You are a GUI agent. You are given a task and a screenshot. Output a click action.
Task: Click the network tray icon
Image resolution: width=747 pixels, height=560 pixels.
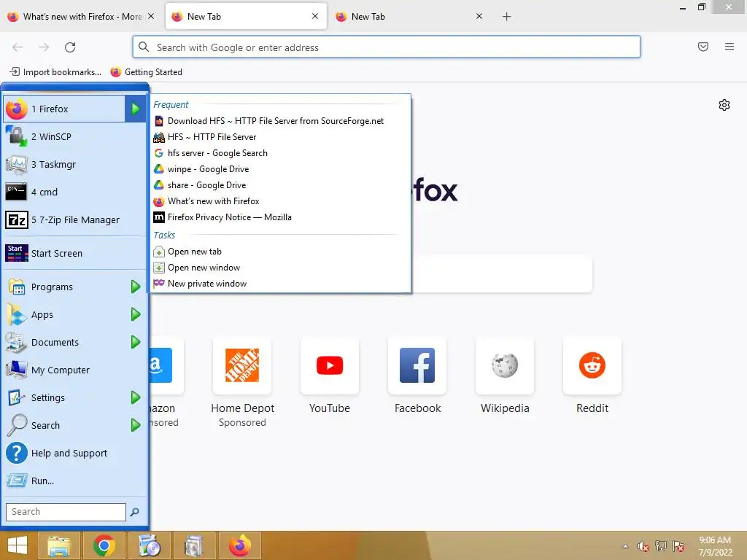coord(661,546)
